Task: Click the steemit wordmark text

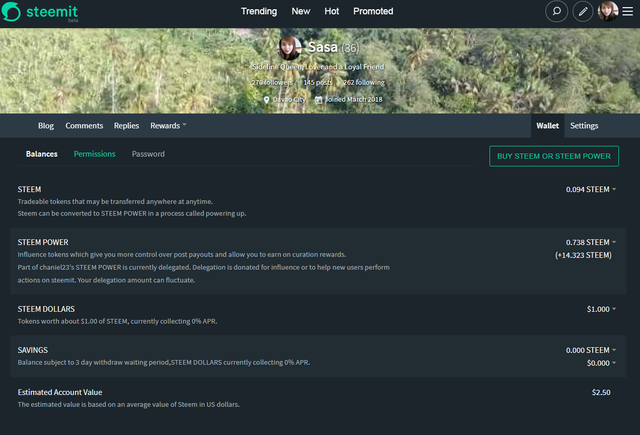Action: tap(52, 11)
